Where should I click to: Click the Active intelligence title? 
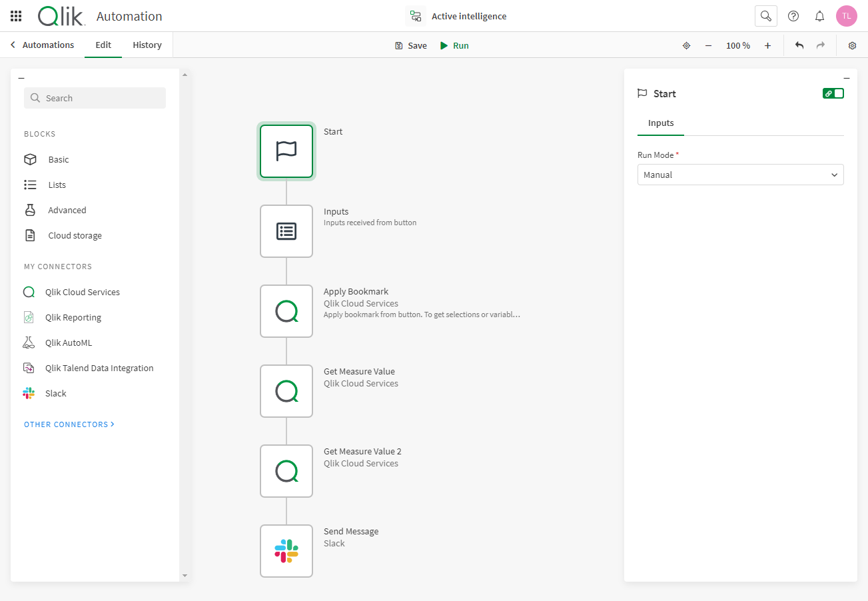469,16
